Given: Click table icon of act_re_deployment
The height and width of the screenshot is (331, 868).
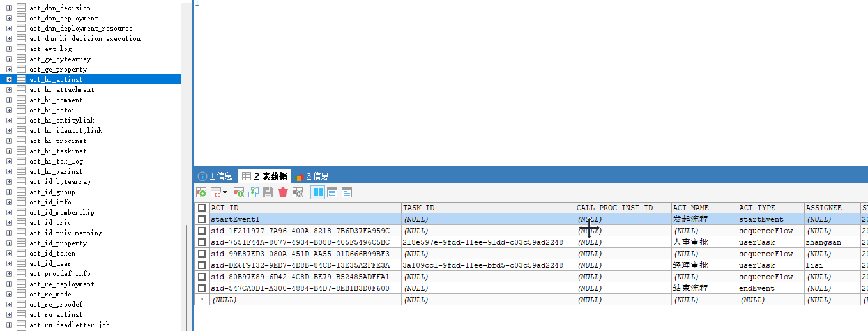Looking at the screenshot, I should pyautogui.click(x=21, y=284).
